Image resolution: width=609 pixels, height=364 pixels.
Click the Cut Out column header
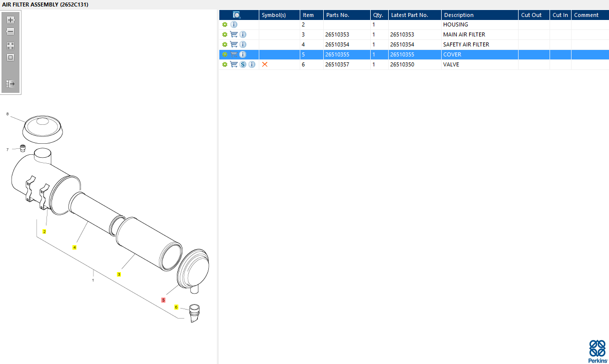pyautogui.click(x=534, y=15)
